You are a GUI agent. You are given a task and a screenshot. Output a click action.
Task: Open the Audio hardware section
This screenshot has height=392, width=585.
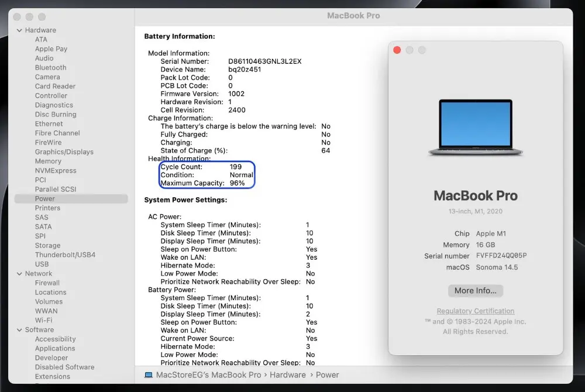click(44, 58)
